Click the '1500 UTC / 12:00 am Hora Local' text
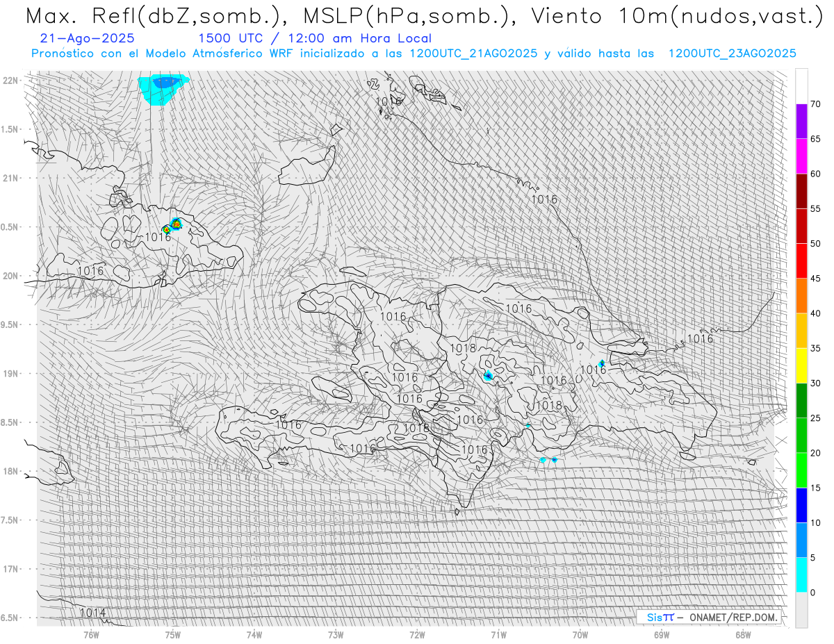The height and width of the screenshot is (644, 834). [315, 39]
